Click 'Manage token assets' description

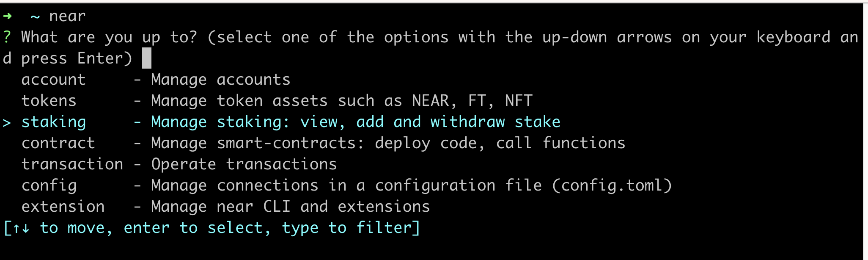[239, 101]
